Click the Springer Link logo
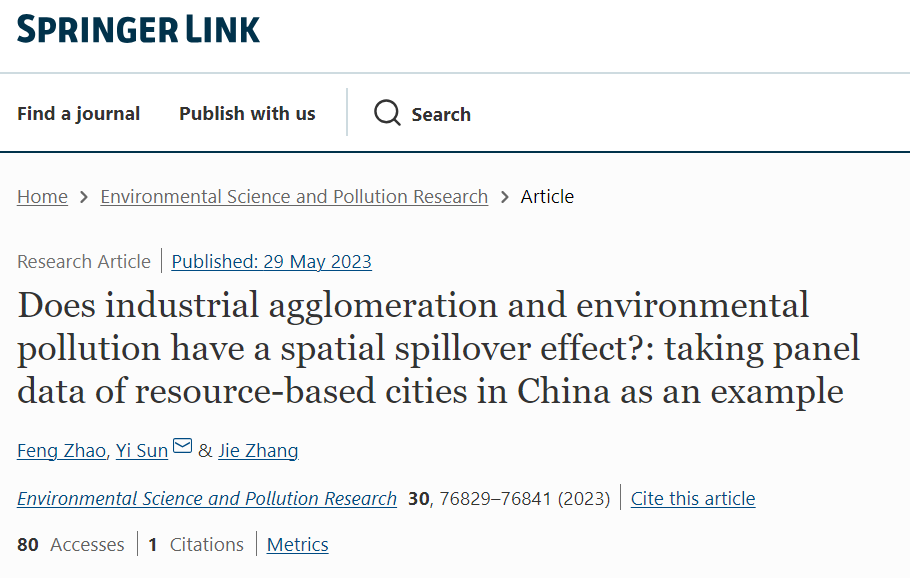Screen dimensions: 910x578 138,29
